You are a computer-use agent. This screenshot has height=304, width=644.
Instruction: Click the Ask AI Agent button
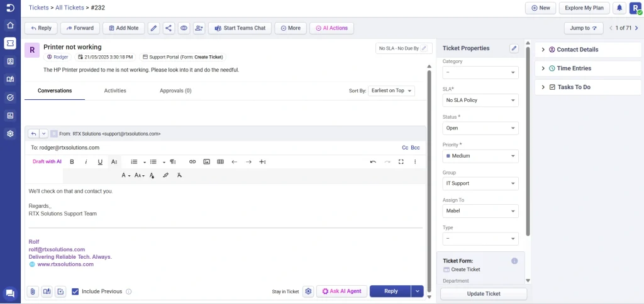(x=341, y=291)
